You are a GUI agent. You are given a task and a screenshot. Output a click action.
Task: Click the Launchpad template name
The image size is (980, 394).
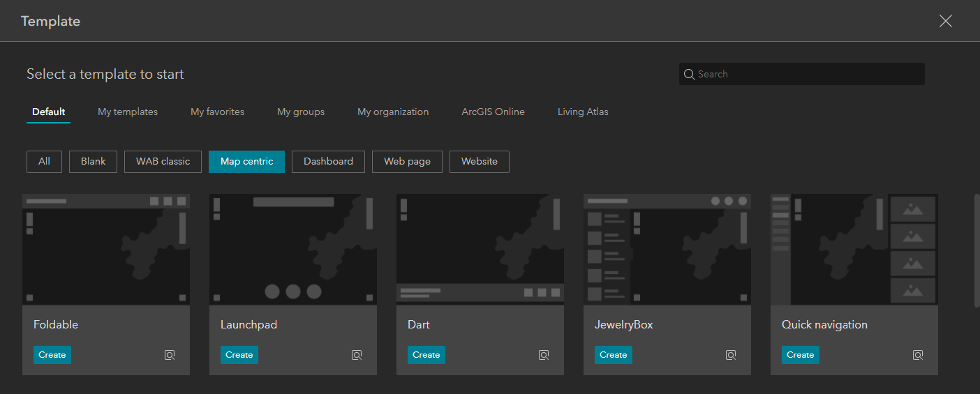[248, 325]
